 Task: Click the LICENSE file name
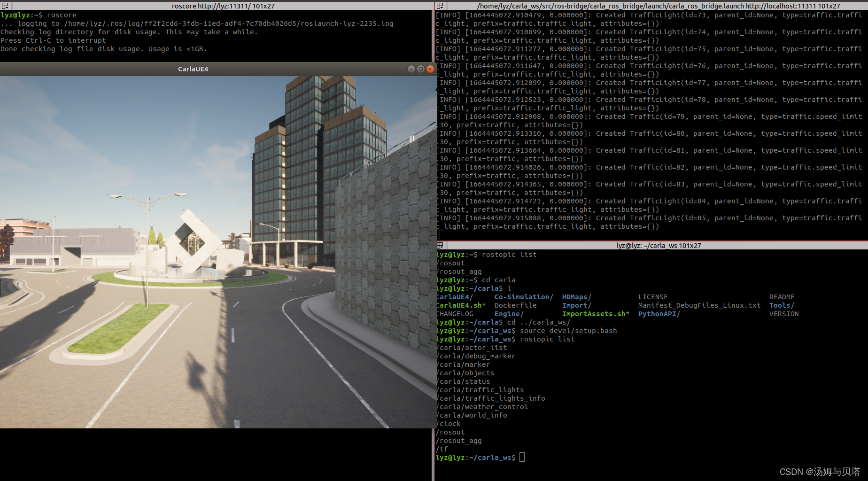click(653, 297)
